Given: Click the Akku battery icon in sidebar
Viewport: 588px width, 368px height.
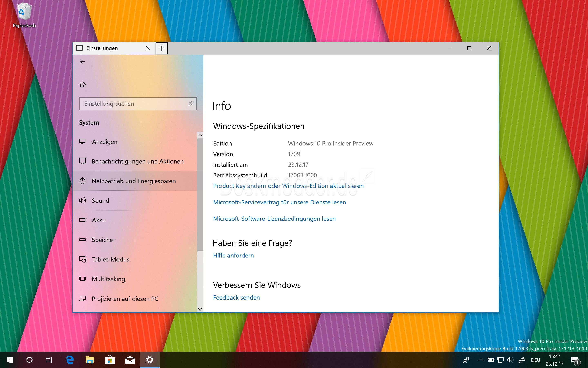Looking at the screenshot, I should (82, 220).
